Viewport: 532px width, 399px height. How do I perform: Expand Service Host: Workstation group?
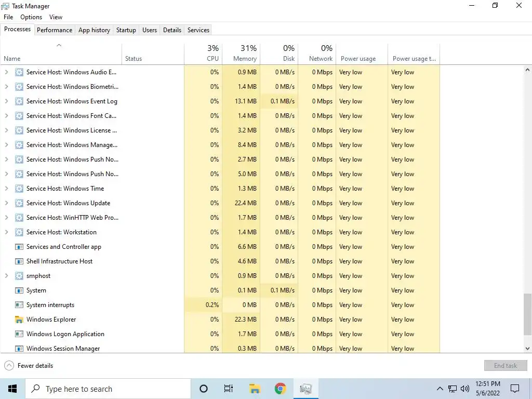[x=6, y=232]
